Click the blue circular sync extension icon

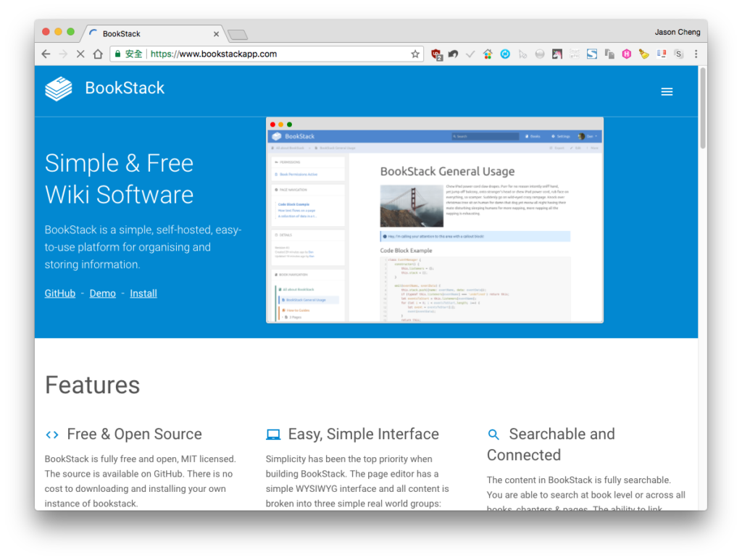[505, 54]
